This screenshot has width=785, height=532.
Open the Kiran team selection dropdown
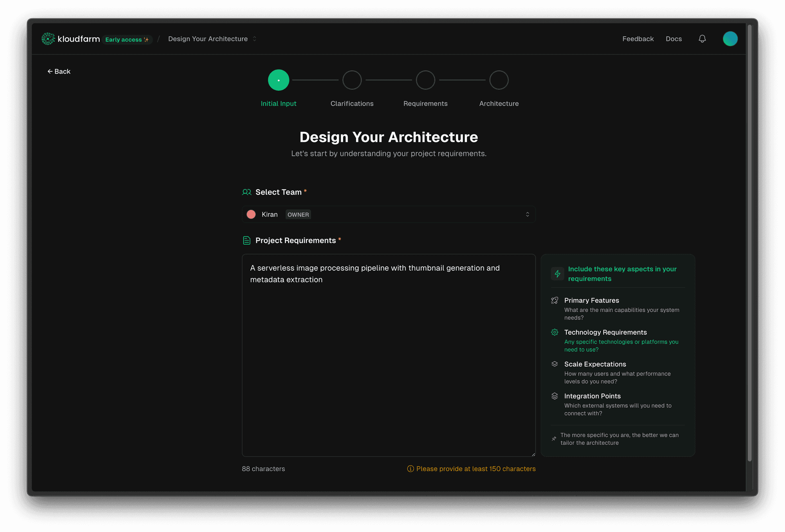(388, 214)
